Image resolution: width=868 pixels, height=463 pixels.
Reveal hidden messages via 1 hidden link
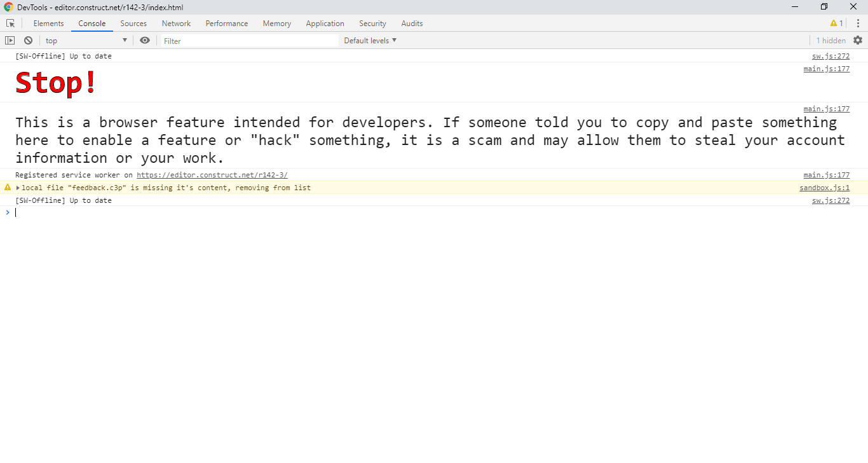(830, 39)
